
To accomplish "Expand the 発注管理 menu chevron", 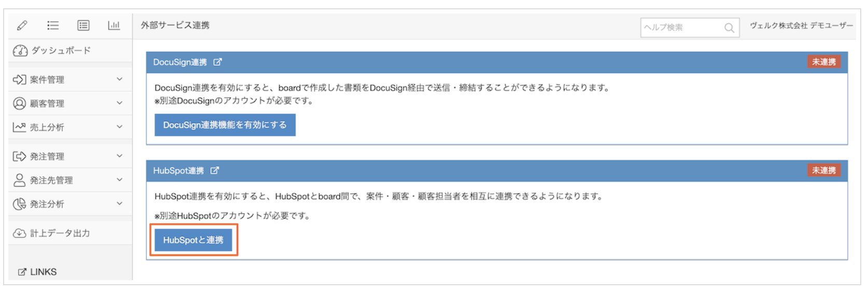I will pyautogui.click(x=119, y=156).
